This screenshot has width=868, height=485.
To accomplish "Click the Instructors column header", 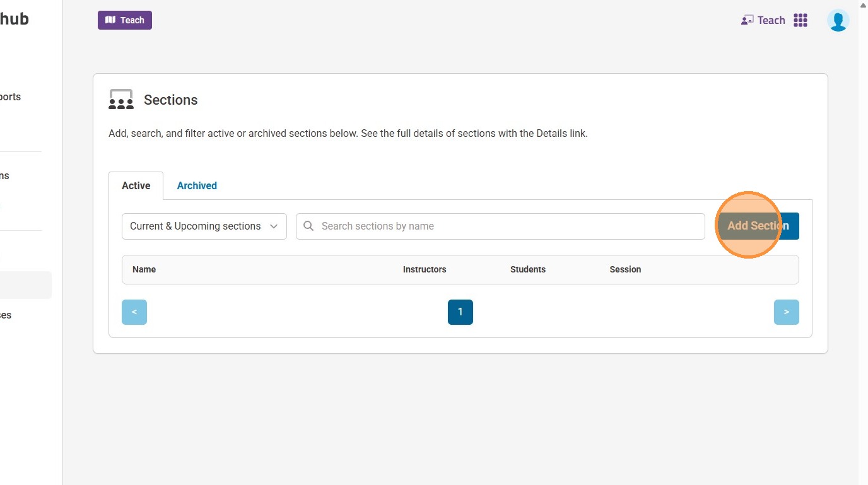I will (425, 269).
